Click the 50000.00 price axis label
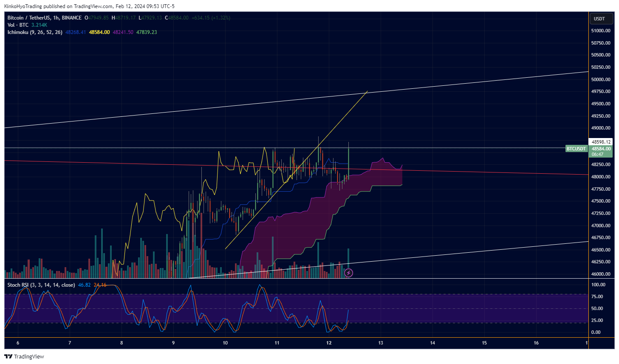 [x=601, y=79]
